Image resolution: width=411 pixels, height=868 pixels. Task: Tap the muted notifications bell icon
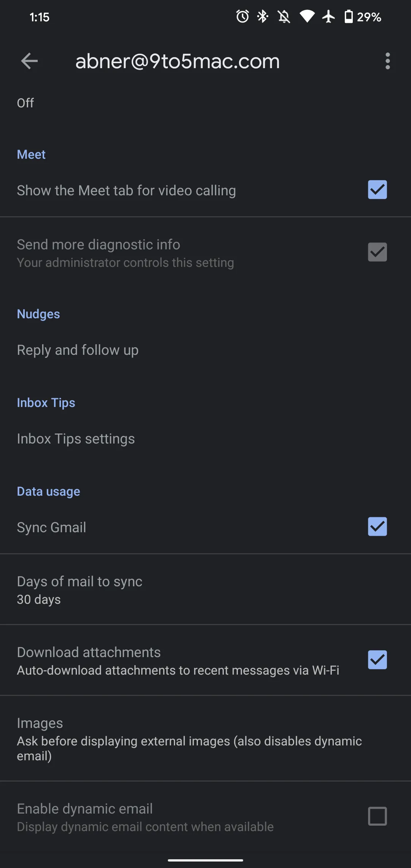tap(284, 17)
